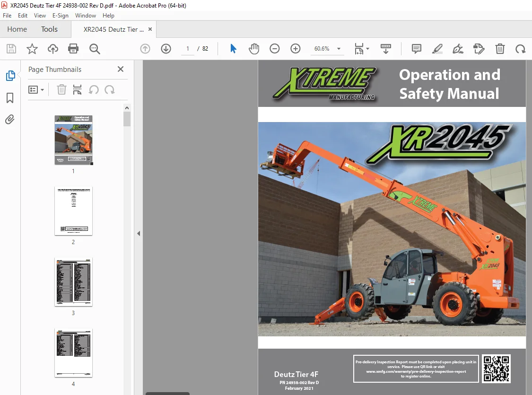Click the Zoom out minus icon
Image resolution: width=532 pixels, height=395 pixels.
[x=274, y=49]
